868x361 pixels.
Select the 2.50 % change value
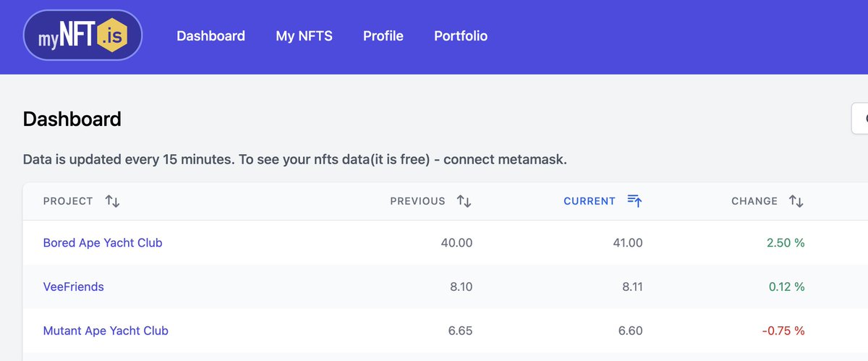pyautogui.click(x=786, y=243)
